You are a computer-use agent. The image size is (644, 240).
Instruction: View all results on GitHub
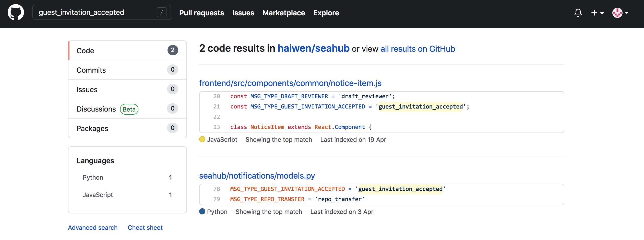pos(418,49)
